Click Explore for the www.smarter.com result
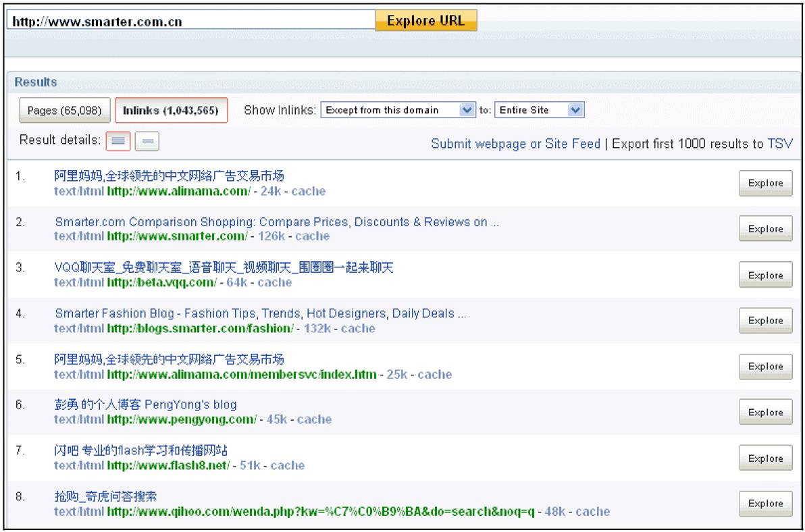 765,229
